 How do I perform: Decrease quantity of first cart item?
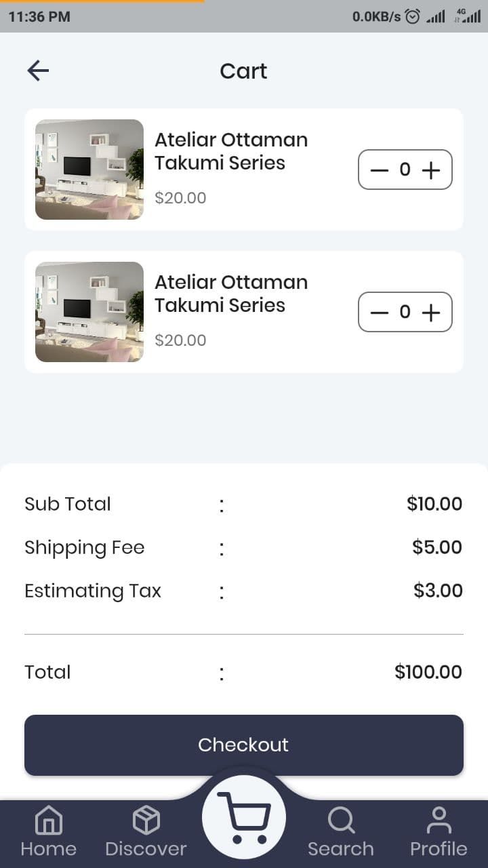pos(380,170)
